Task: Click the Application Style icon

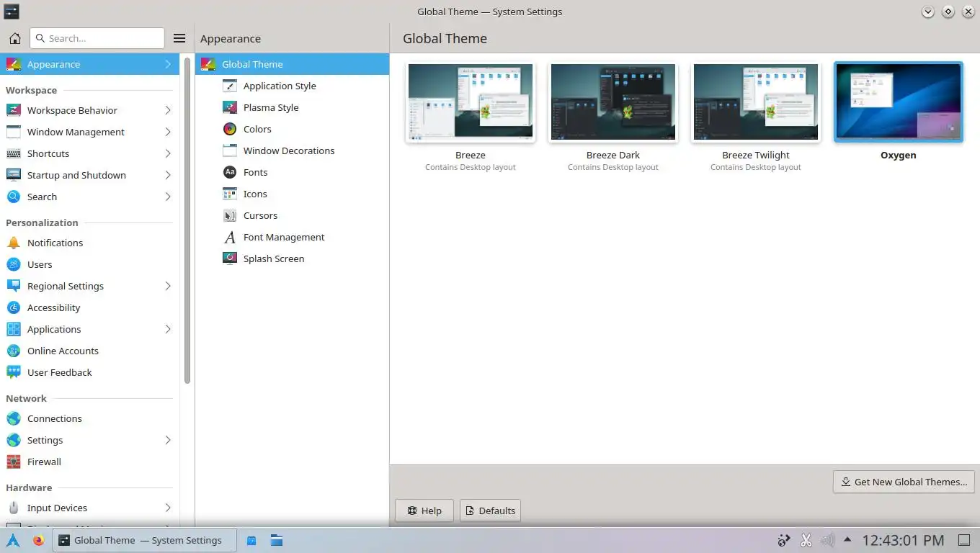Action: click(x=230, y=86)
